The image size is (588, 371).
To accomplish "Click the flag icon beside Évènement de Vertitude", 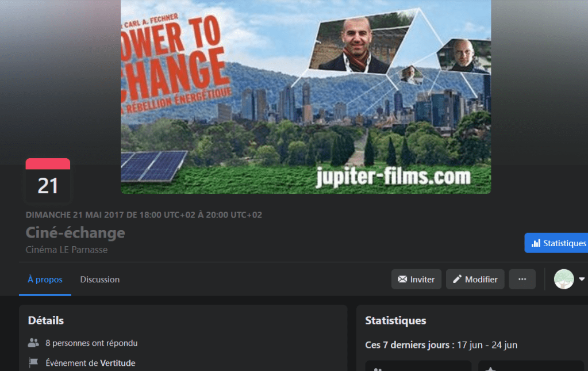I will (33, 363).
